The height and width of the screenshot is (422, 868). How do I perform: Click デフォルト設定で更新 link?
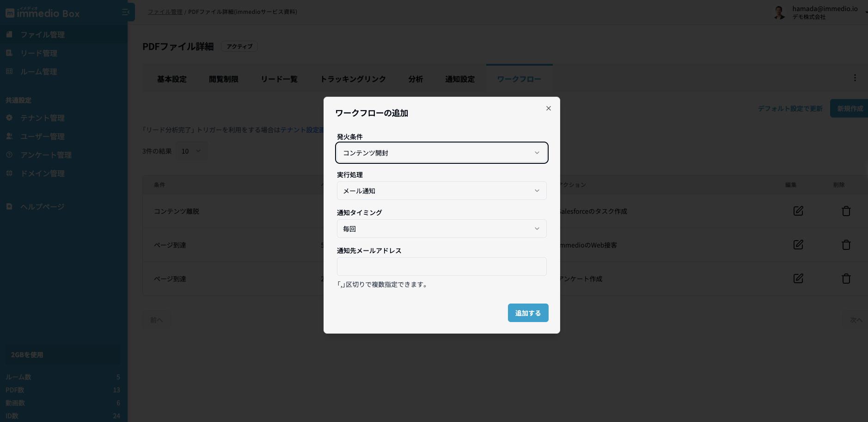[790, 109]
